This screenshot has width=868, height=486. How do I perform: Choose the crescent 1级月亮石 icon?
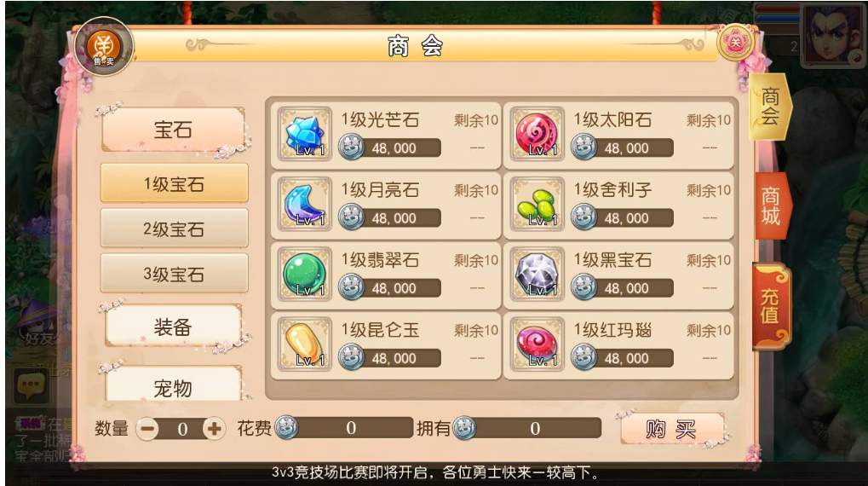pos(304,204)
